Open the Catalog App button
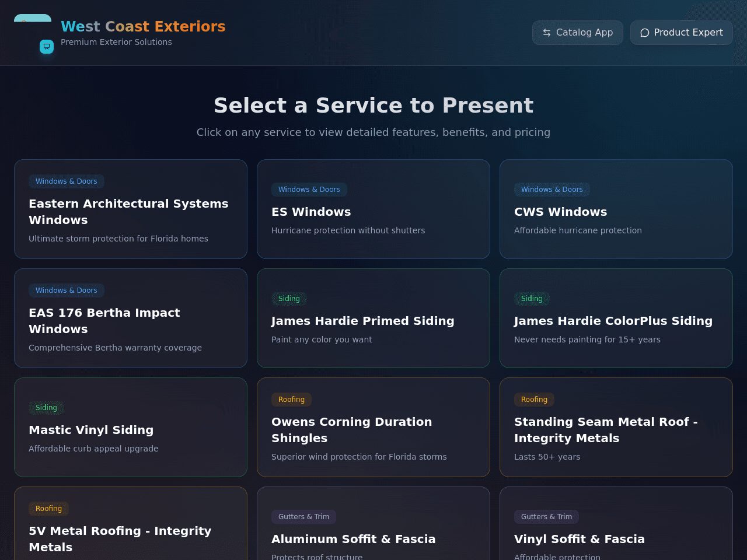The height and width of the screenshot is (560, 747). pyautogui.click(x=578, y=33)
